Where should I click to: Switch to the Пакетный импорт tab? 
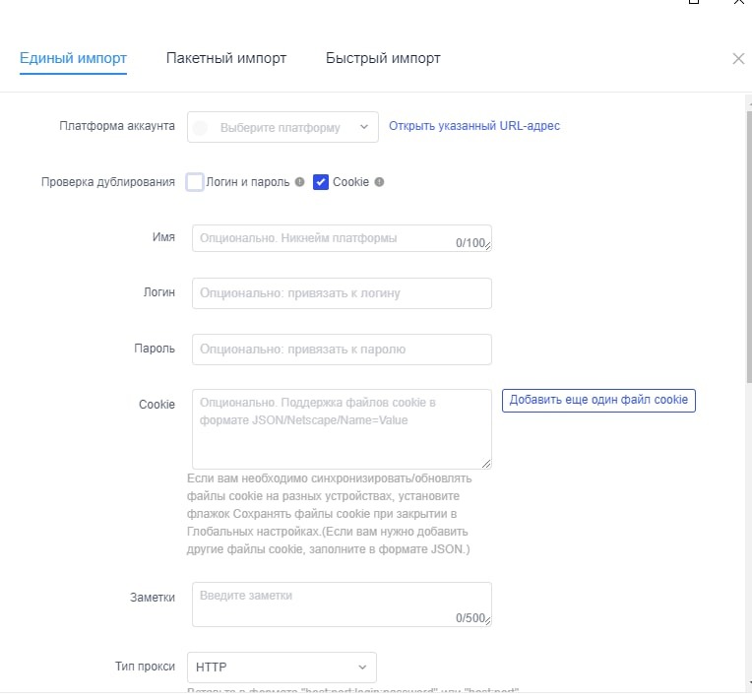226,58
